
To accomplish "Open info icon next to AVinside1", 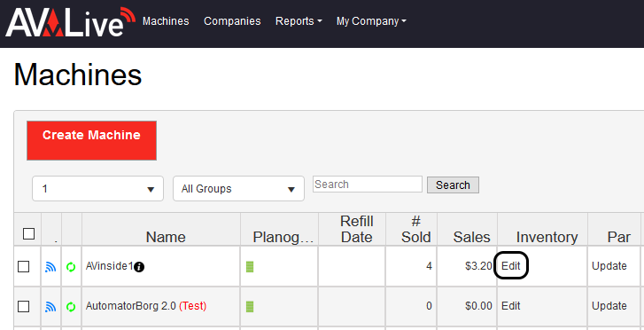I will pos(139,267).
